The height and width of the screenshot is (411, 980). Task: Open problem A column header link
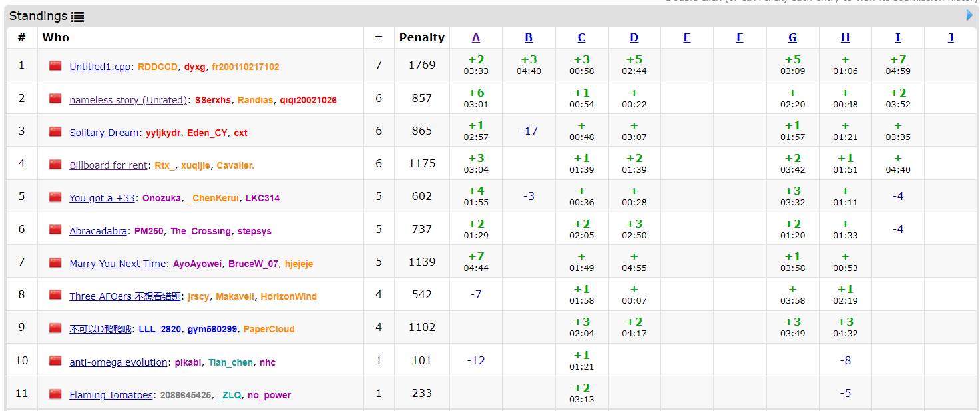coord(475,37)
